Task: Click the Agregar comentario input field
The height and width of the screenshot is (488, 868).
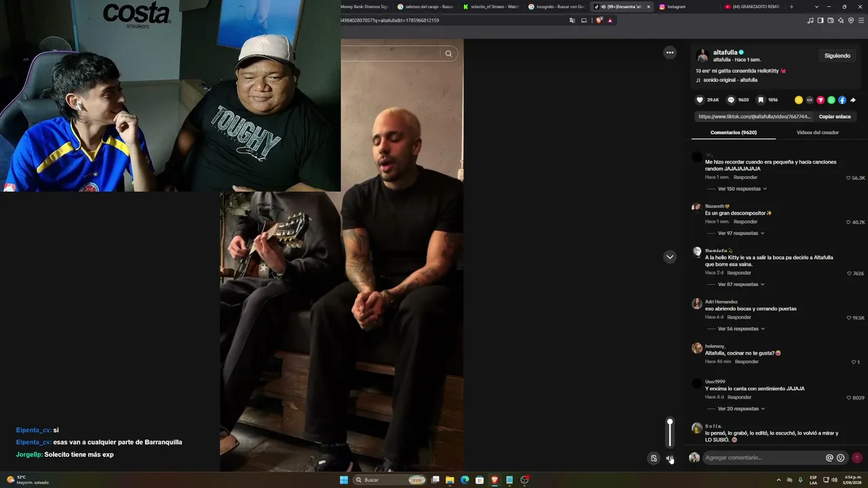Action: click(x=763, y=457)
